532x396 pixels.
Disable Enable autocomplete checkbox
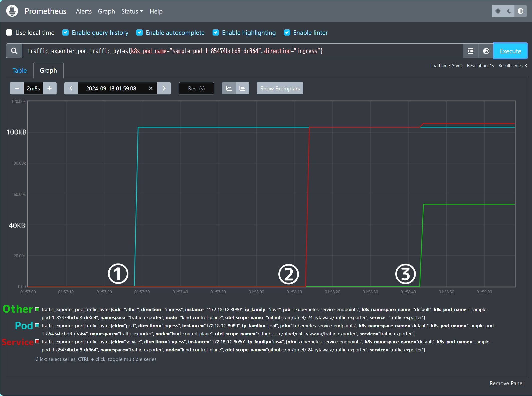(139, 33)
